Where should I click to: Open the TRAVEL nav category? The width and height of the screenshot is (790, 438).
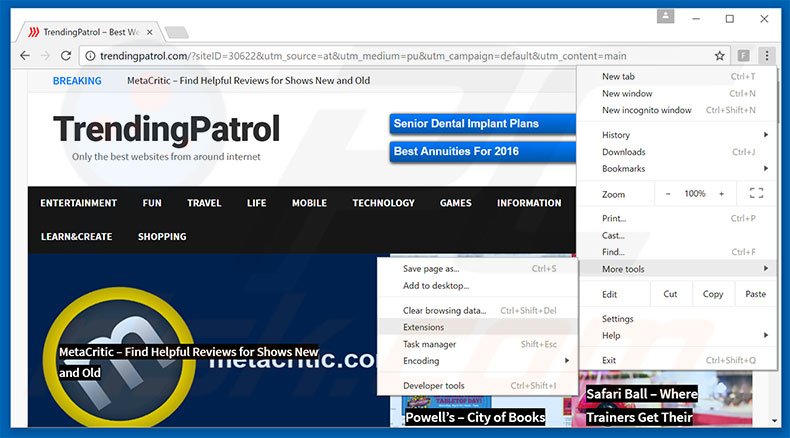pos(204,203)
